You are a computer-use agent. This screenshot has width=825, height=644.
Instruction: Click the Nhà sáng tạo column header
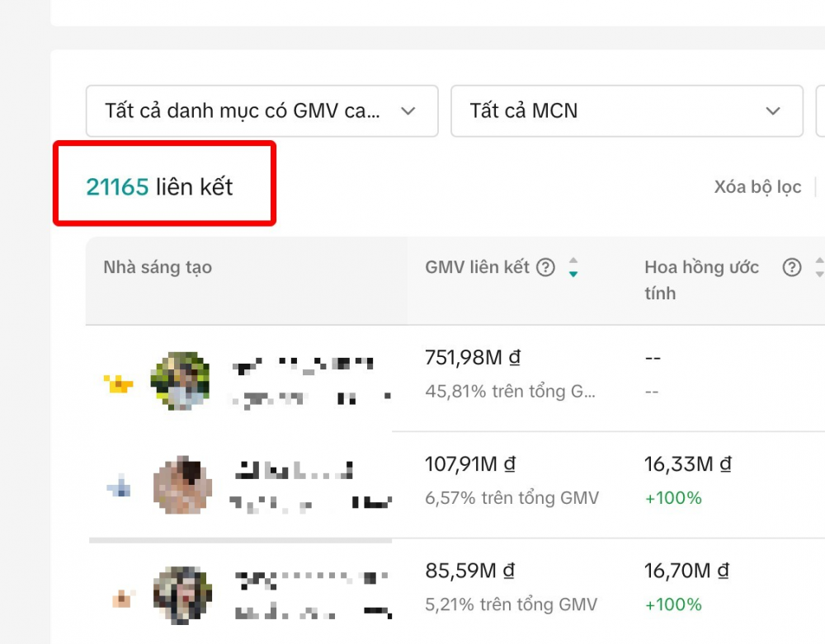[158, 267]
